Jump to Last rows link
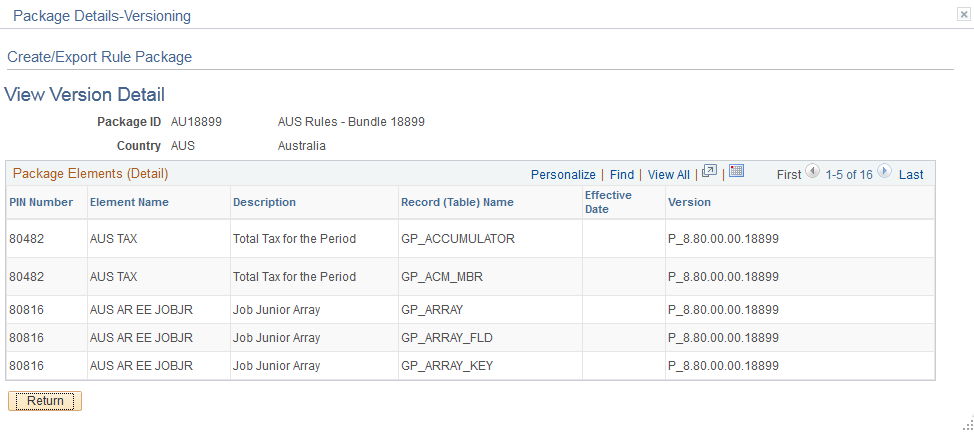 pyautogui.click(x=911, y=175)
